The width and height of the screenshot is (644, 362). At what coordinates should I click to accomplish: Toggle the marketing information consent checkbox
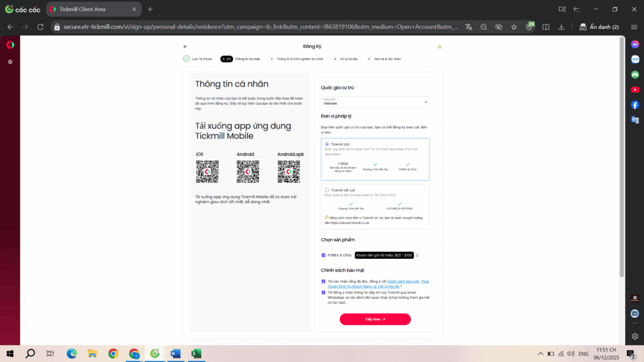pos(323,293)
